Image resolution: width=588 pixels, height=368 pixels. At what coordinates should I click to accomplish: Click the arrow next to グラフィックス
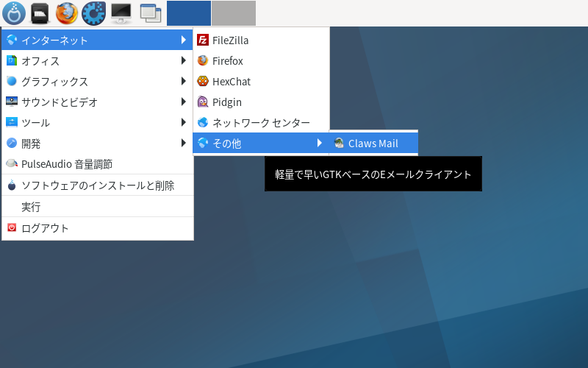(x=183, y=81)
